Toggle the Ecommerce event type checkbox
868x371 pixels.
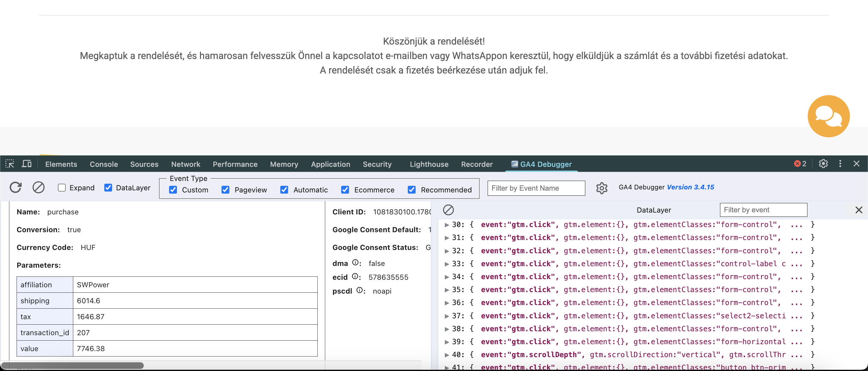[345, 190]
